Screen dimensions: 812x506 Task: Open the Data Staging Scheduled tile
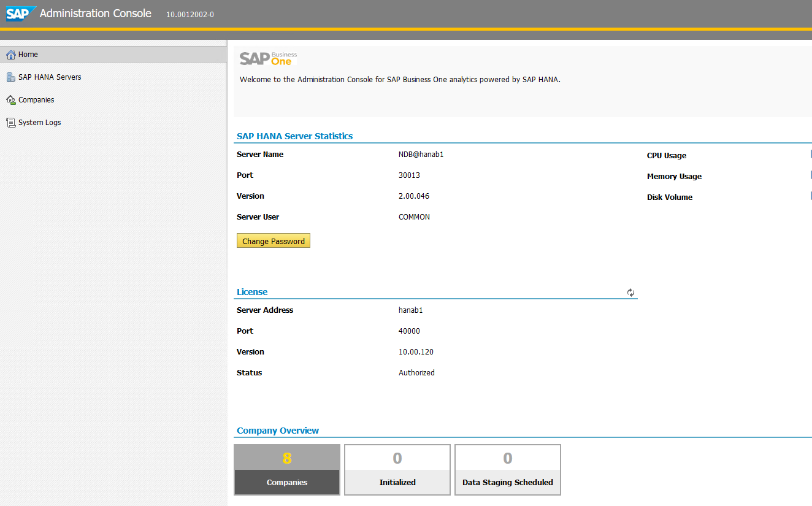pos(508,470)
